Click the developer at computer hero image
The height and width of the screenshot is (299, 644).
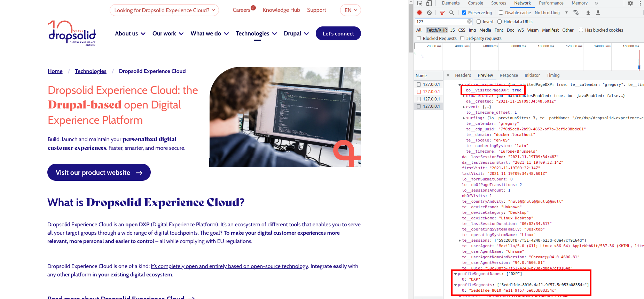(x=285, y=117)
